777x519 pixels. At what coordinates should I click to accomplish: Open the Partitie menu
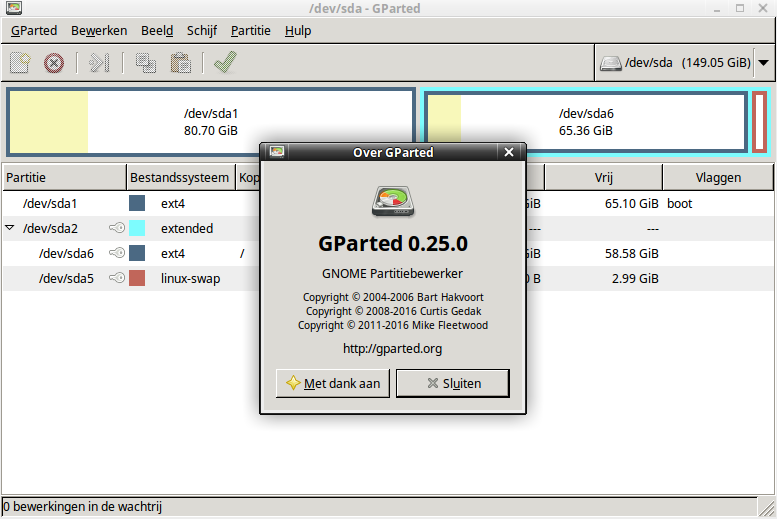(250, 30)
